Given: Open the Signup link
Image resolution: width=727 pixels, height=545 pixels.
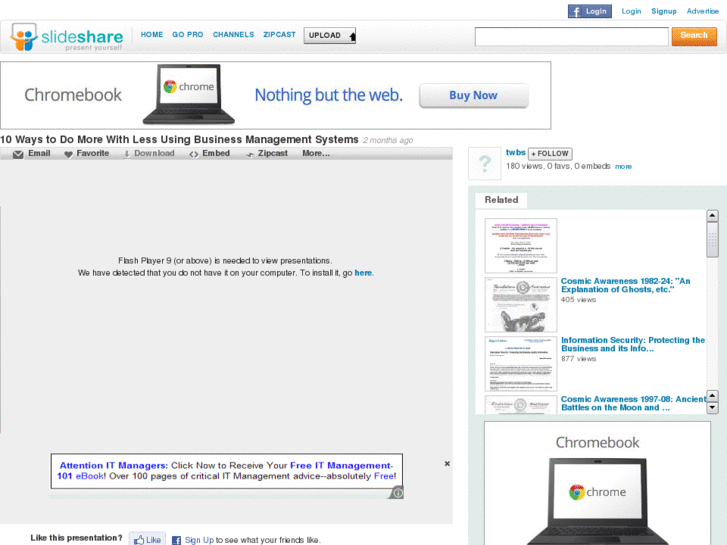Looking at the screenshot, I should (663, 11).
